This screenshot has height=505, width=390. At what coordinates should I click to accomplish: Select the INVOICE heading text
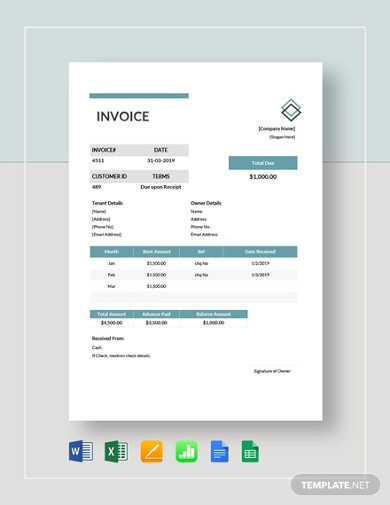point(123,116)
